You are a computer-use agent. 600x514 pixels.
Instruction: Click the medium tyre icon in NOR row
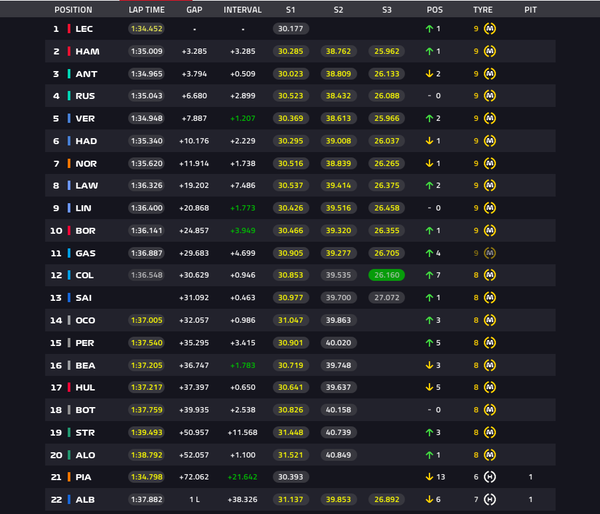[490, 163]
